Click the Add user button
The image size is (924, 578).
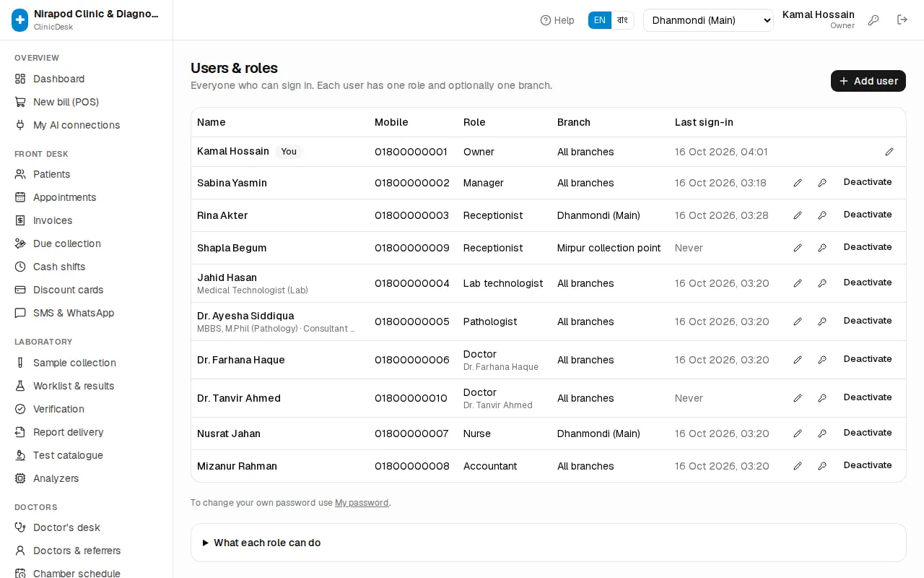868,81
